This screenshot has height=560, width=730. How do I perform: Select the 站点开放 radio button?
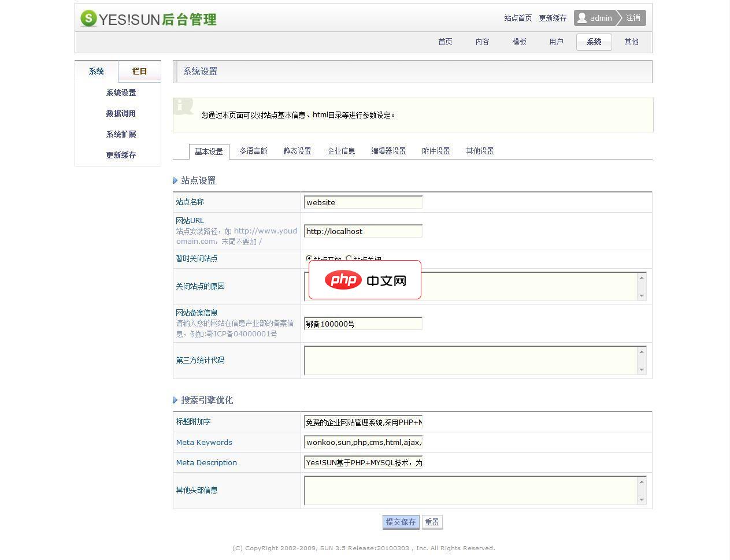pyautogui.click(x=308, y=258)
